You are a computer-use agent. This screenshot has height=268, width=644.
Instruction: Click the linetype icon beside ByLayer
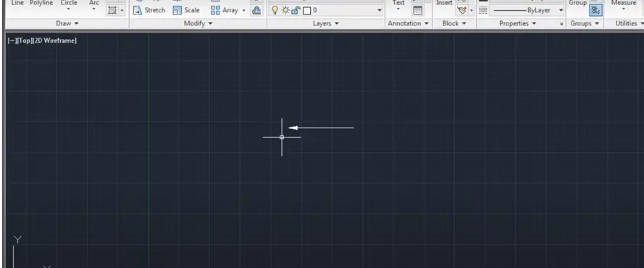point(483,10)
